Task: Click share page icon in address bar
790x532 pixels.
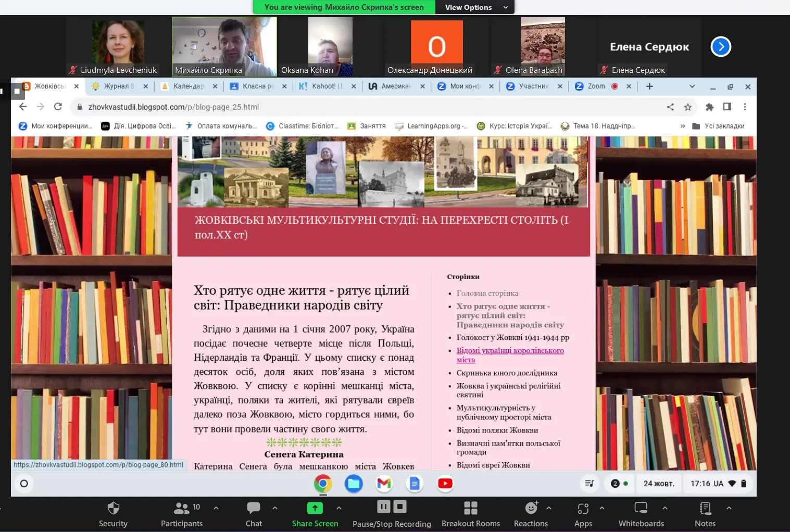Action: coord(670,107)
